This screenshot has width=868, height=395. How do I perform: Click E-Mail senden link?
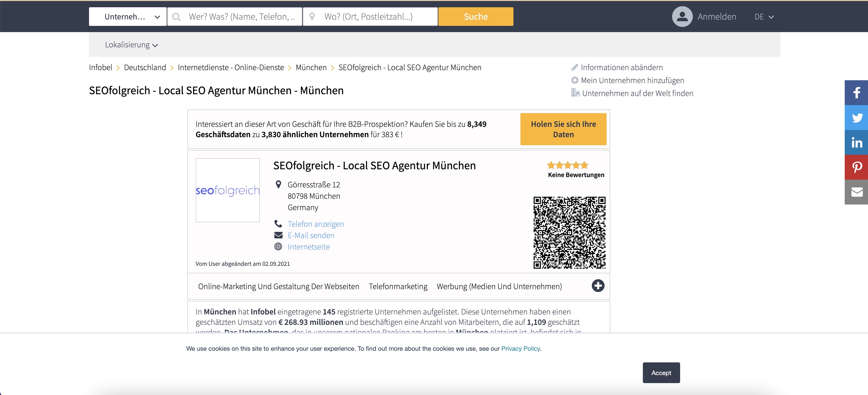(311, 235)
